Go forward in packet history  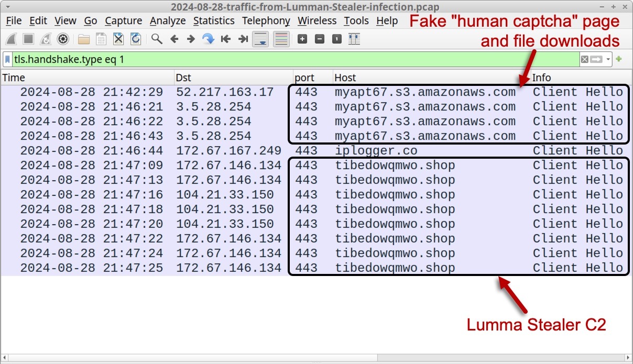(191, 39)
